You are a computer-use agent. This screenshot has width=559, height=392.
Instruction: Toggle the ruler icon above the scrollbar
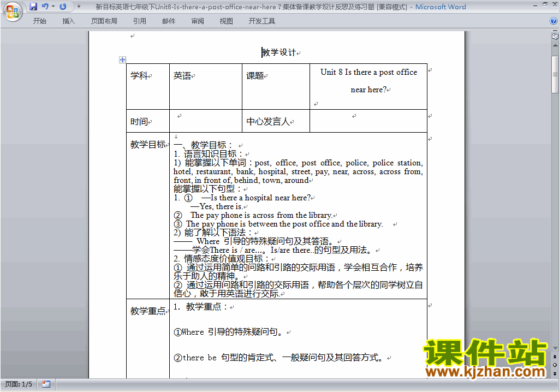(555, 36)
